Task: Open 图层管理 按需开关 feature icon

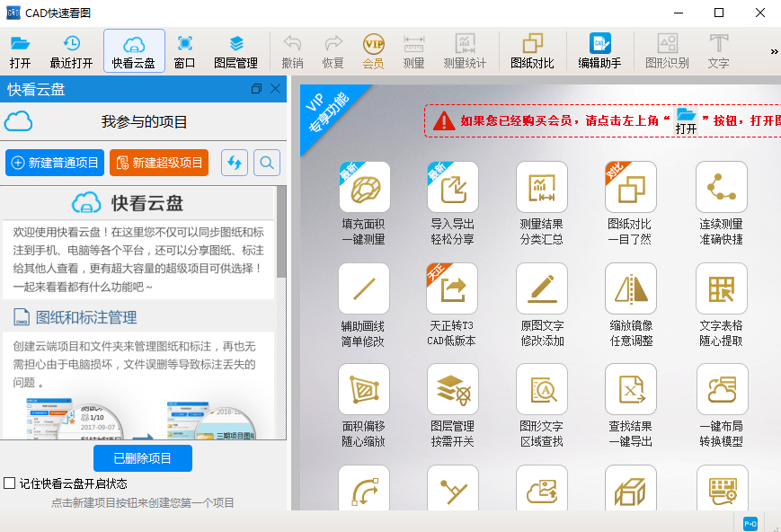Action: point(453,389)
